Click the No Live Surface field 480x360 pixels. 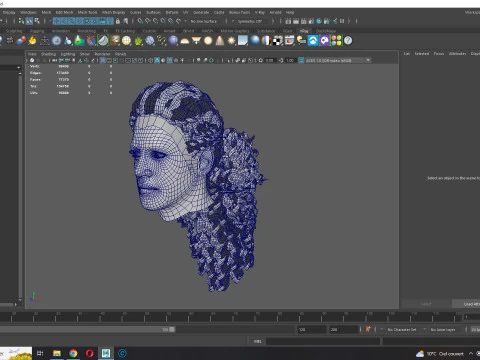point(204,21)
